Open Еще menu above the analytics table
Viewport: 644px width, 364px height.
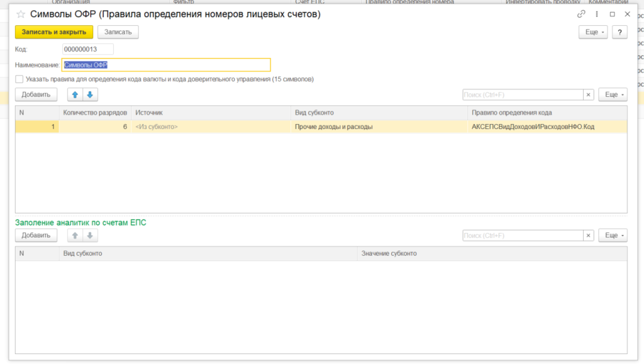pyautogui.click(x=613, y=236)
